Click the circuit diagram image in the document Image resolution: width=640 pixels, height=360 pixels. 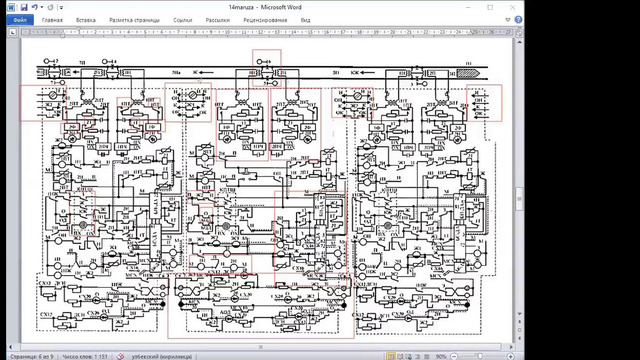pyautogui.click(x=261, y=195)
